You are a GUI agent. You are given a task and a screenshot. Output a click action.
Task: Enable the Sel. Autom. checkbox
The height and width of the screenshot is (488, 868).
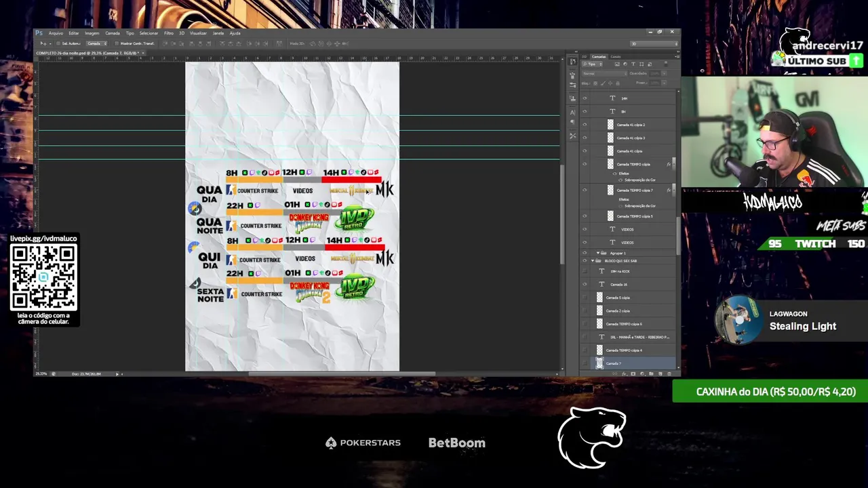(x=58, y=43)
